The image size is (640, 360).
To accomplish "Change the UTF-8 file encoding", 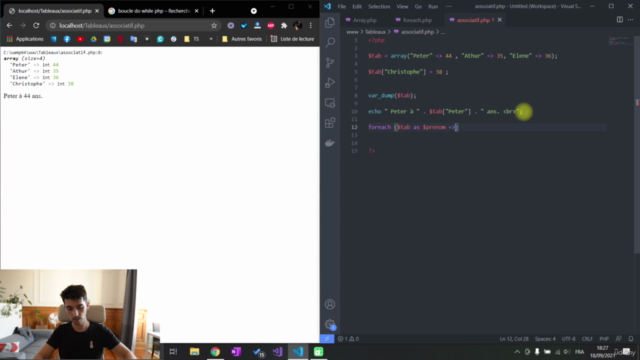I will coord(569,339).
